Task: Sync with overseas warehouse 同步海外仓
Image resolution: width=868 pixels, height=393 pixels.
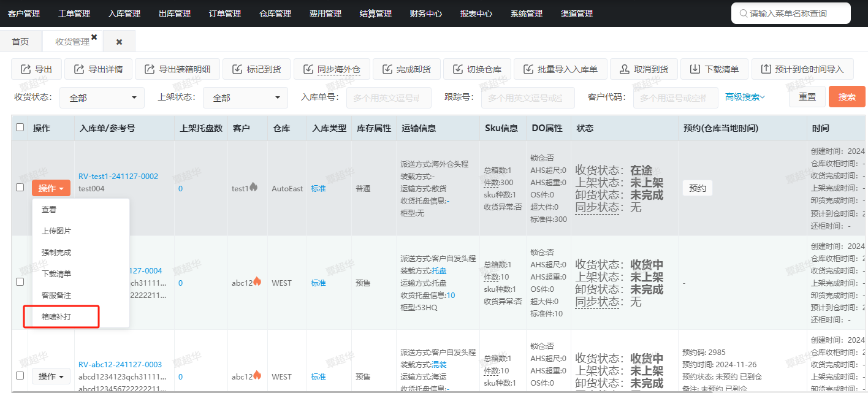Action: (x=332, y=69)
